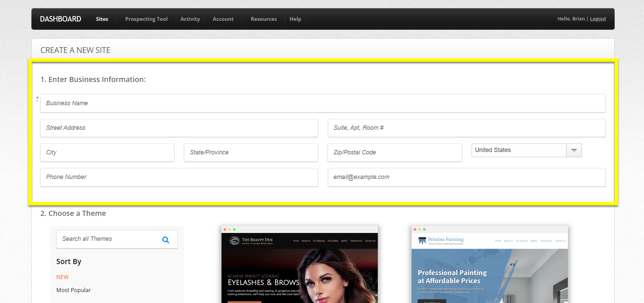This screenshot has width=644, height=303.
Task: Select The Beauty Den theme thumbnail
Action: (300, 264)
